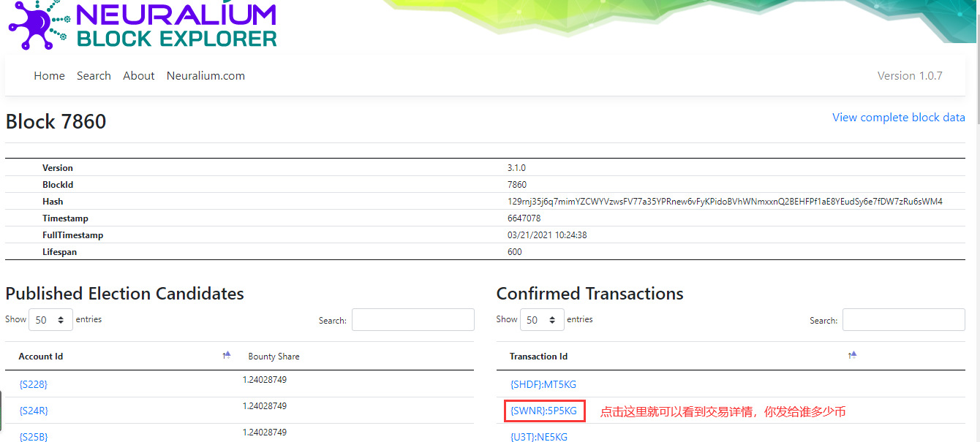The width and height of the screenshot is (980, 442).
Task: Sort by Bounty Share column header
Action: [x=274, y=357]
